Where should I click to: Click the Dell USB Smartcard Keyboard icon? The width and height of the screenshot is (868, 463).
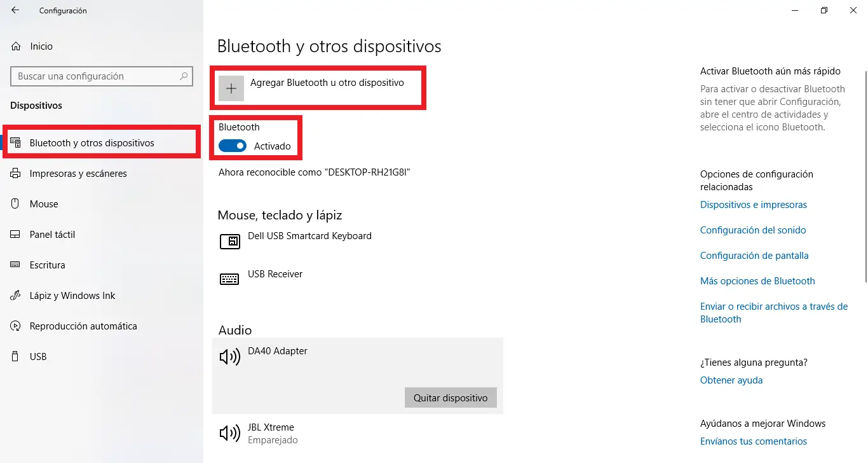[229, 242]
